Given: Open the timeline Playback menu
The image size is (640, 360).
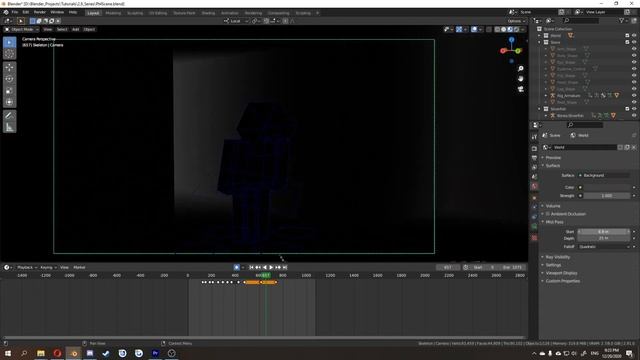Looking at the screenshot, I should click(27, 267).
